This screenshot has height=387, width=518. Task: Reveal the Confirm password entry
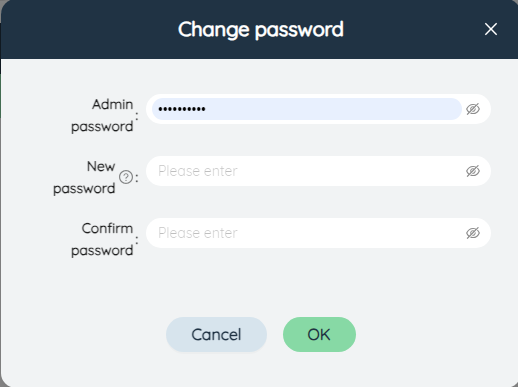point(473,233)
